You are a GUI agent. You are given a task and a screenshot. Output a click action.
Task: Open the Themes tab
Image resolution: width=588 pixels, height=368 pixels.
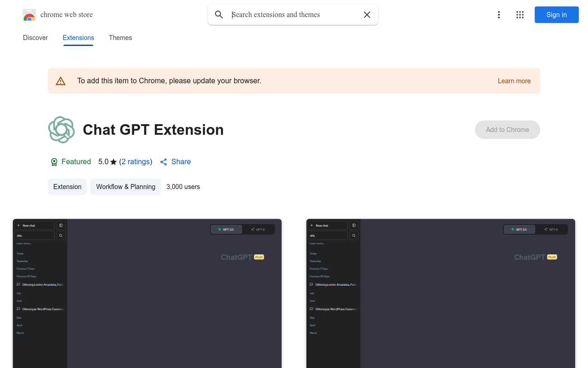[120, 38]
